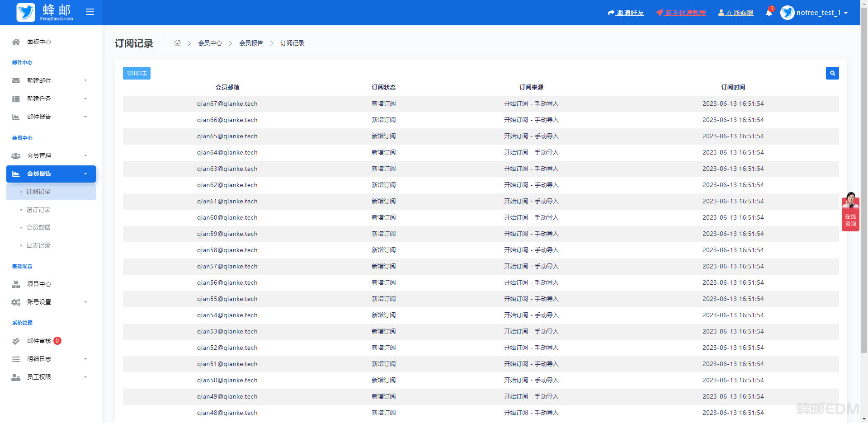Click the 会员报告 chart icon

click(16, 174)
